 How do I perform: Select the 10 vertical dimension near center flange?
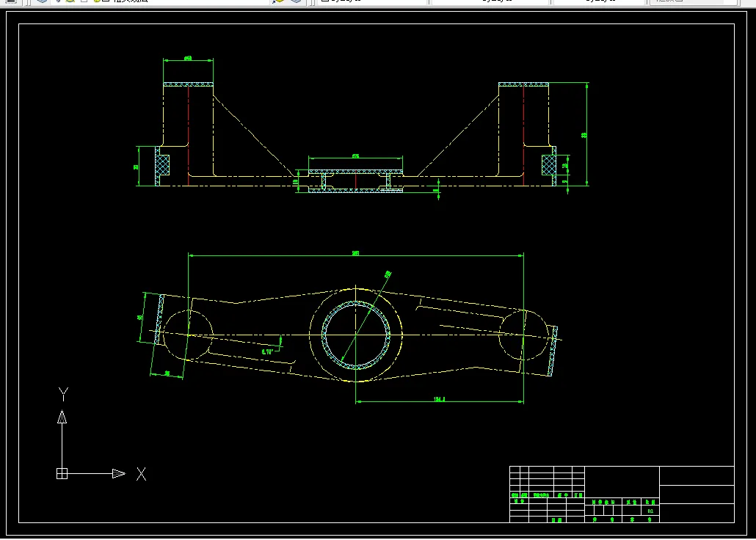(x=296, y=183)
